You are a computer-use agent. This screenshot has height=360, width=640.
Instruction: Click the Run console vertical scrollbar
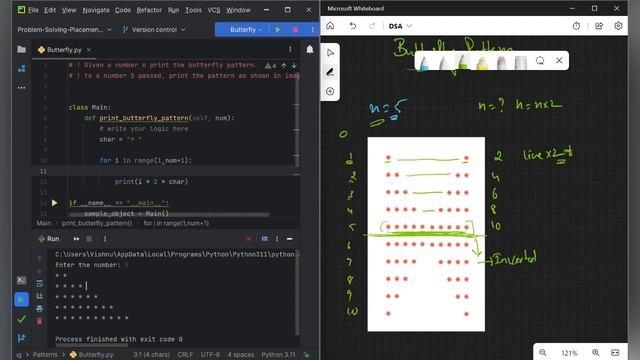point(297,292)
